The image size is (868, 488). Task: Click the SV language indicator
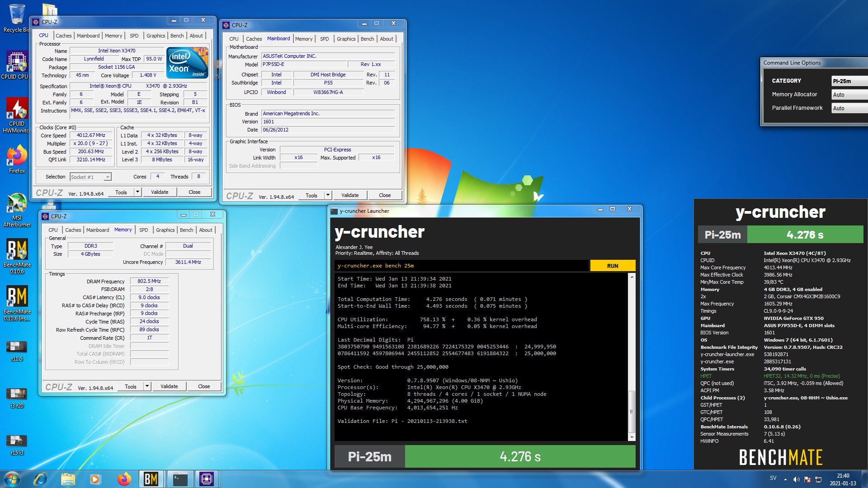(773, 478)
